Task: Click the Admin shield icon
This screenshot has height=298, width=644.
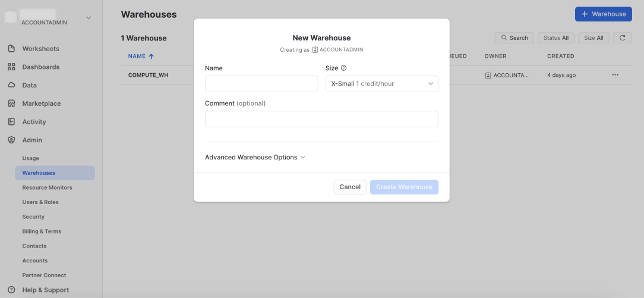Action: 11,140
